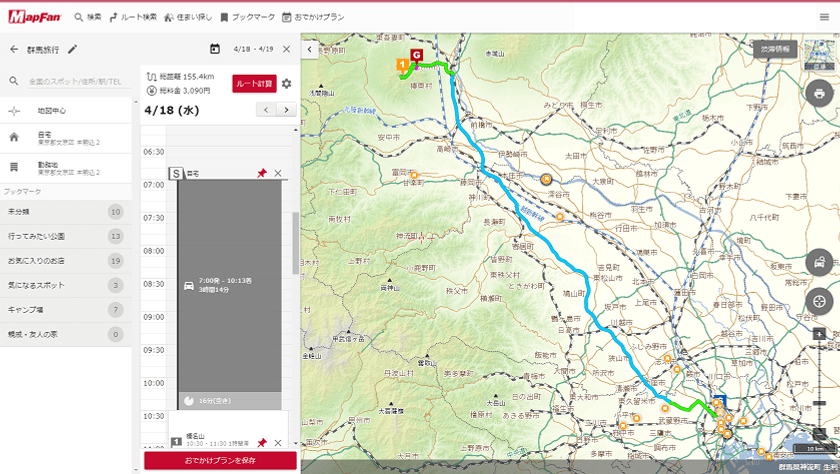Toggle the pin on 榛名山 schedule item
The width and height of the screenshot is (840, 474).
click(262, 442)
